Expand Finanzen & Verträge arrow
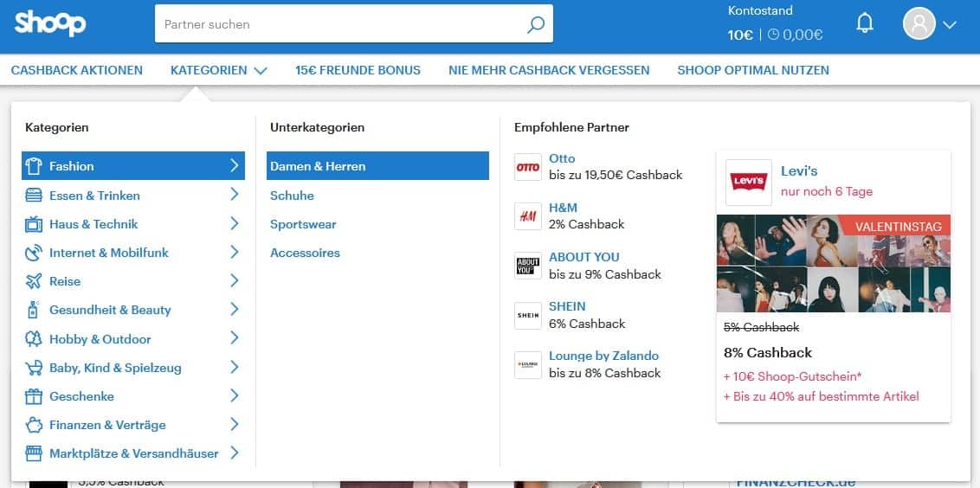This screenshot has height=488, width=980. pos(235,424)
